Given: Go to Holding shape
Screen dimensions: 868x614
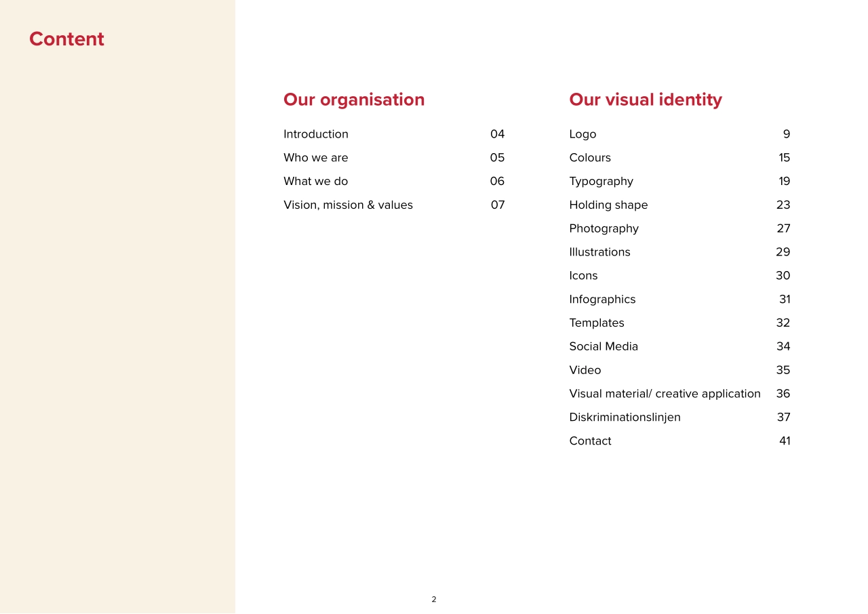Looking at the screenshot, I should [x=608, y=205].
